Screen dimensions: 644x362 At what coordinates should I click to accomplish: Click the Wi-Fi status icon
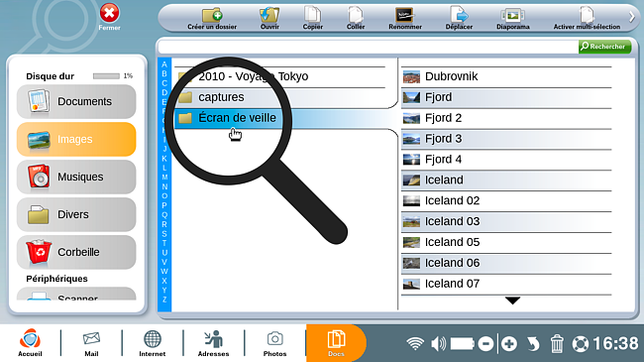(415, 343)
